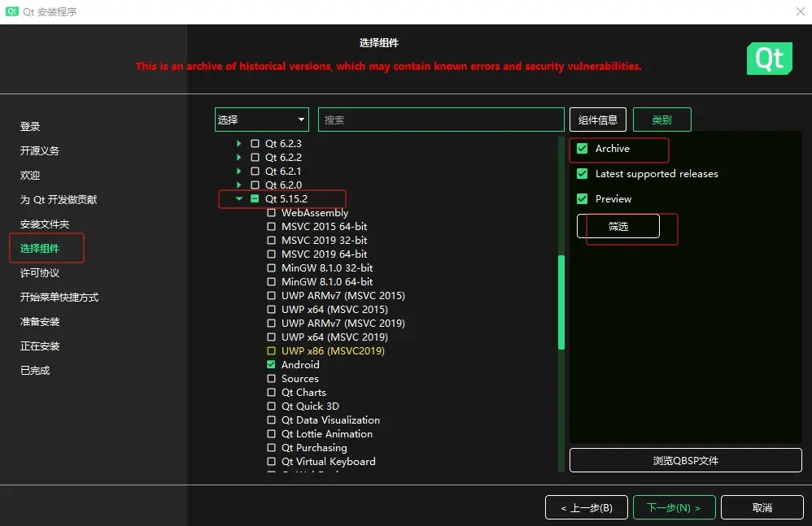The image size is (812, 526).
Task: Expand the Qt 6.2.2 tree node
Action: (x=238, y=157)
